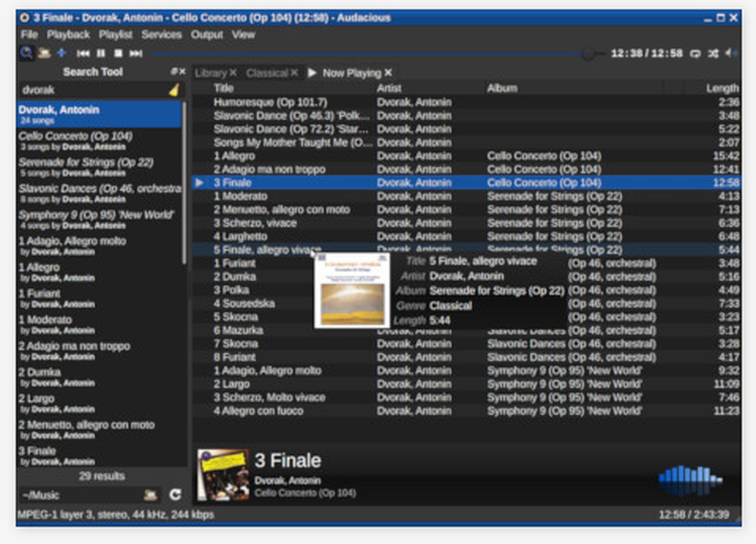756x544 pixels.
Task: Select '2 Dumka' in search results
Action: tap(99, 377)
